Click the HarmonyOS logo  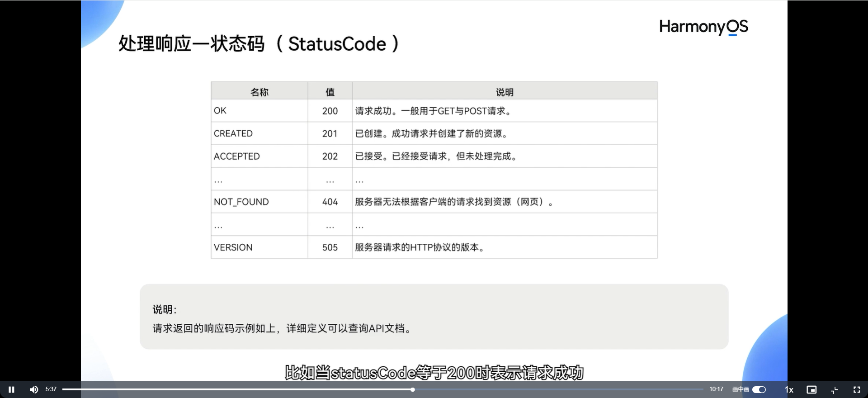click(x=703, y=27)
